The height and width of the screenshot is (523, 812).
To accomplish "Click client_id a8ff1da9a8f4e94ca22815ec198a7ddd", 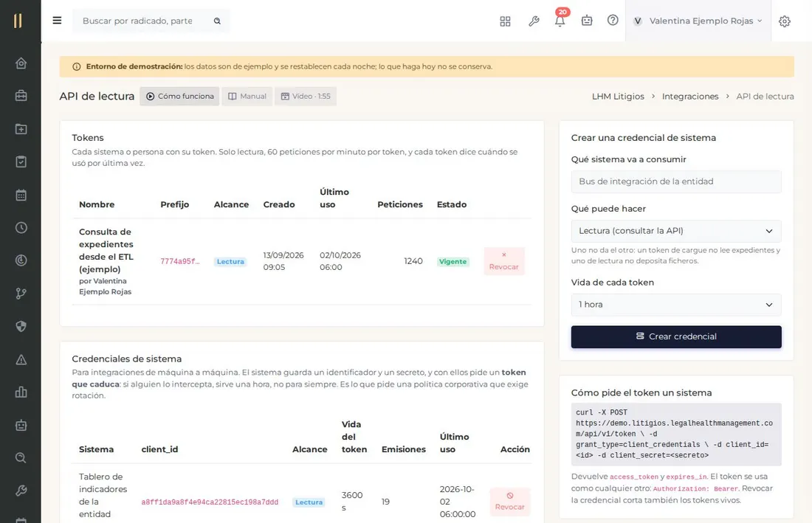I will pos(210,502).
